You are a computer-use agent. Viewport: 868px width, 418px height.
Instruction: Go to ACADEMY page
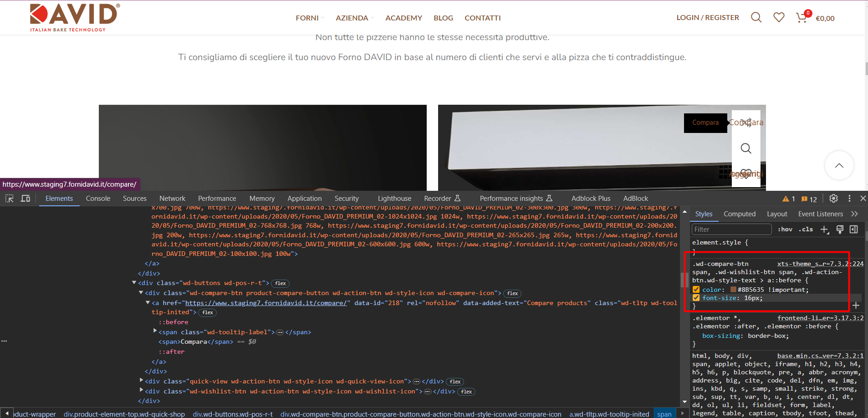point(403,18)
